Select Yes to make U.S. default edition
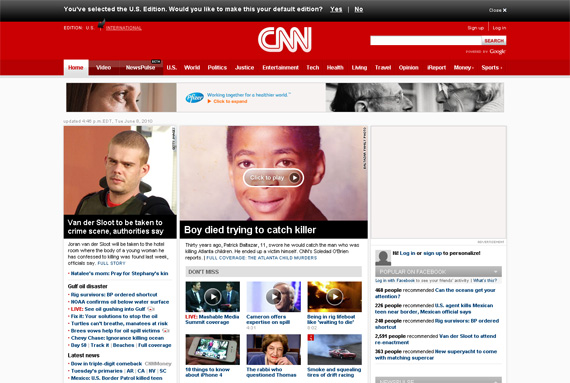This screenshot has height=383, width=570. click(336, 9)
